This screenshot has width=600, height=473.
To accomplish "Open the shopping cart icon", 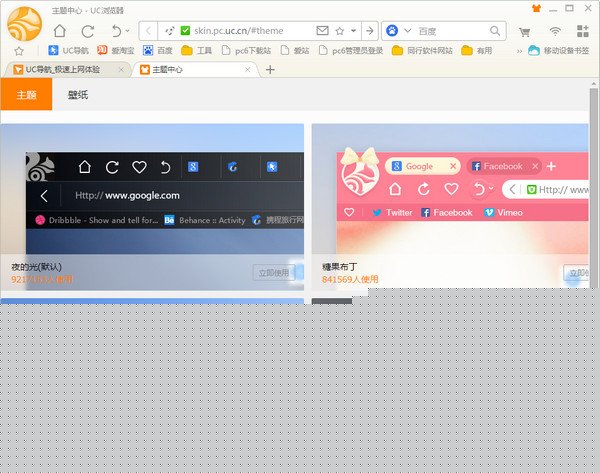I will [525, 31].
